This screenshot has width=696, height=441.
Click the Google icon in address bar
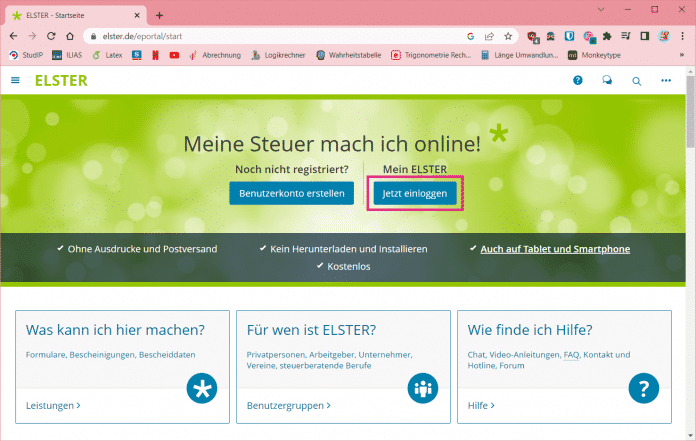click(x=471, y=36)
